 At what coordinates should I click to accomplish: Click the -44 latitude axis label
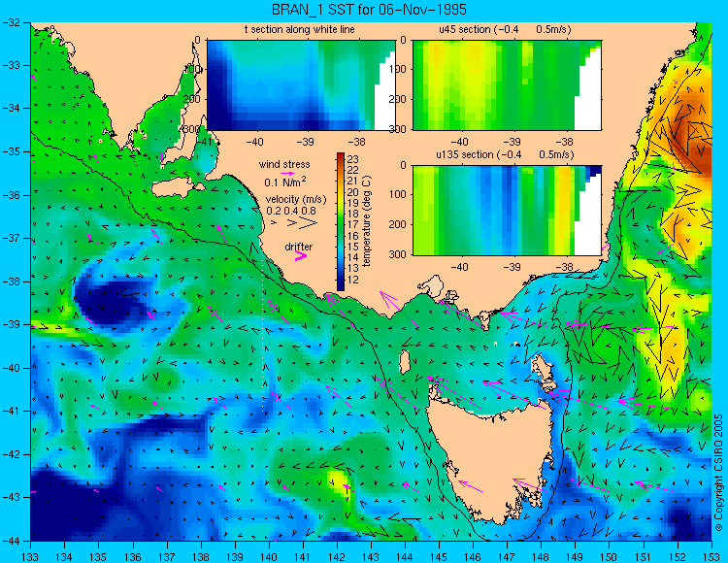tap(11, 541)
